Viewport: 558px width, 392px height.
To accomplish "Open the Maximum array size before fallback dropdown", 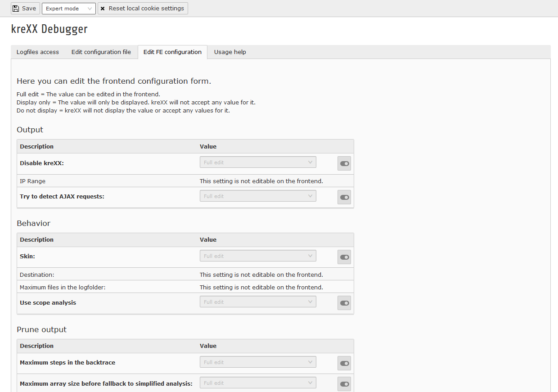I will [258, 383].
